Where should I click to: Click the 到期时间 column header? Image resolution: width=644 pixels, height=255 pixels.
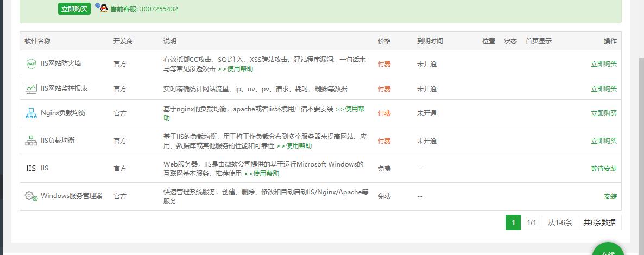(x=430, y=41)
